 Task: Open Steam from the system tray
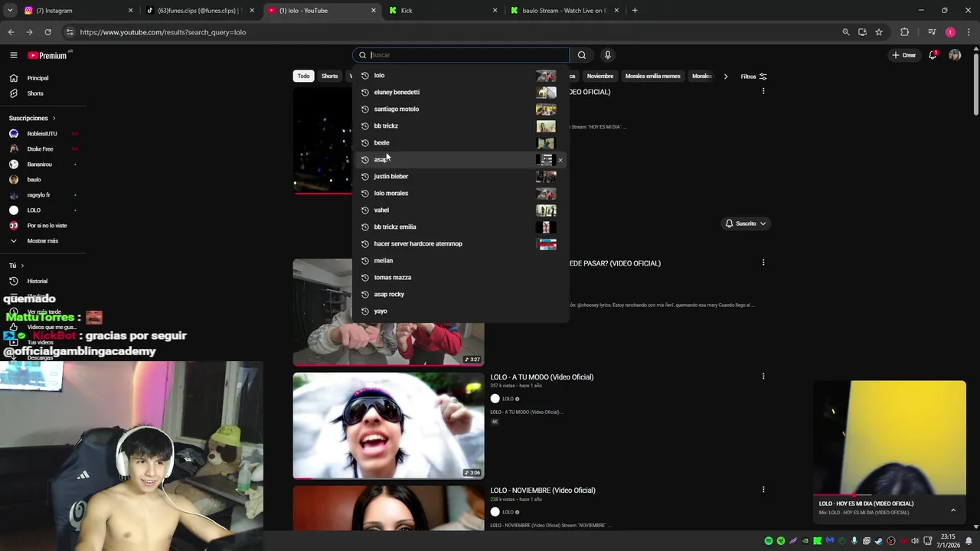pos(879,541)
